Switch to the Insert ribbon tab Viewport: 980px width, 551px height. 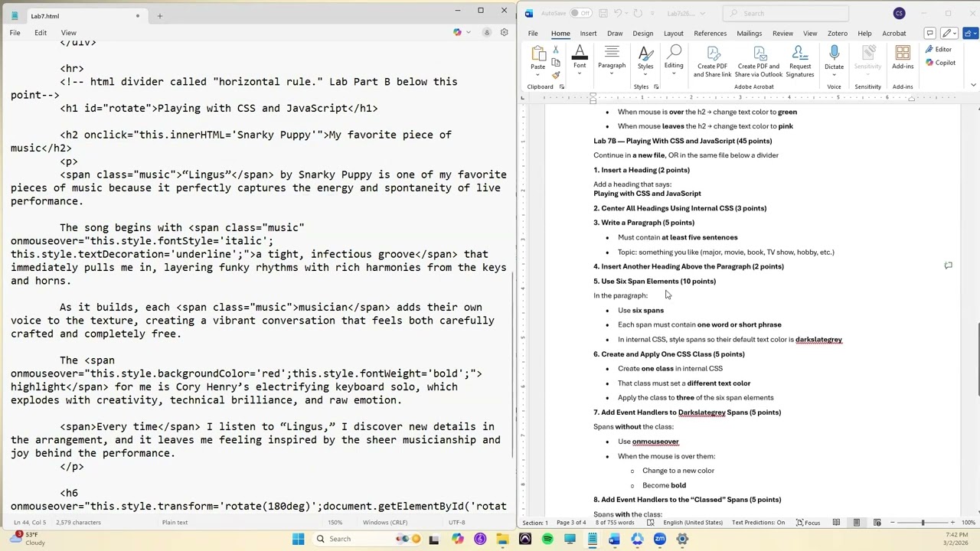(588, 33)
